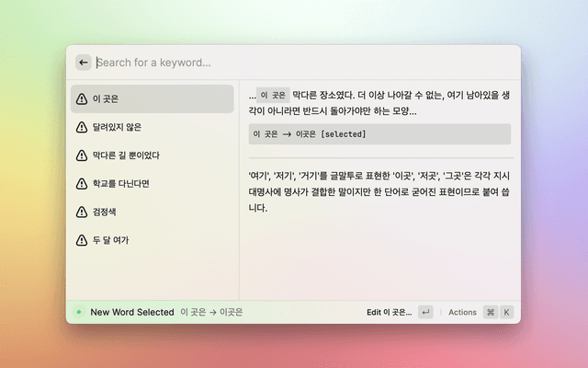588x368 pixels.
Task: Click the K key badge
Action: tap(506, 312)
